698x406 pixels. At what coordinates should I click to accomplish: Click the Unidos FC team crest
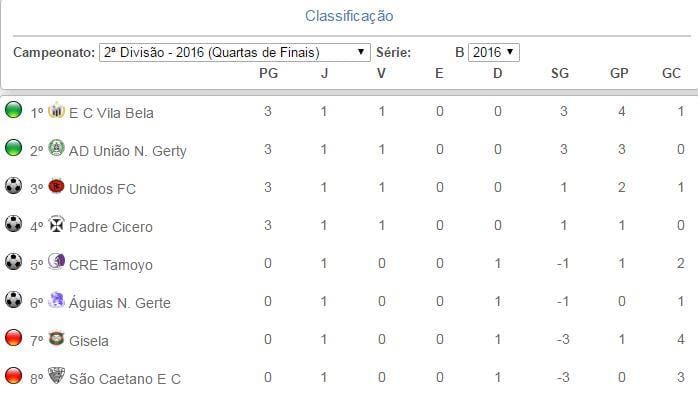pyautogui.click(x=56, y=188)
